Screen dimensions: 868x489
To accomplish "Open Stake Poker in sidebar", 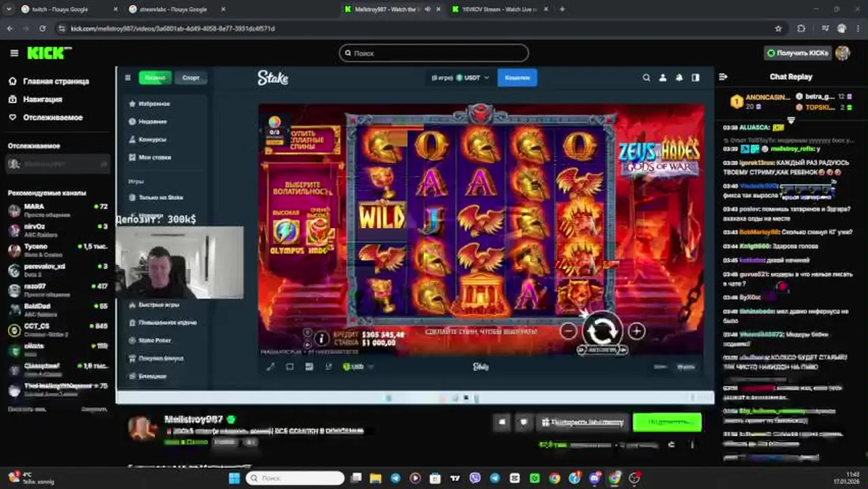I will tap(155, 340).
